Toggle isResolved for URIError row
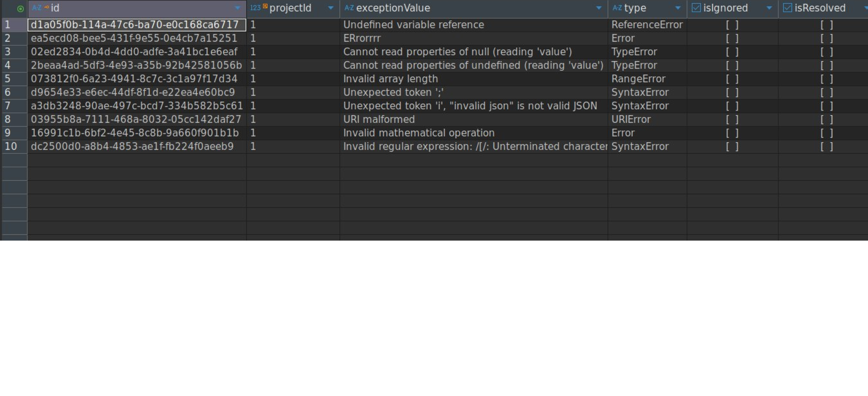The width and height of the screenshot is (868, 396). (x=826, y=119)
